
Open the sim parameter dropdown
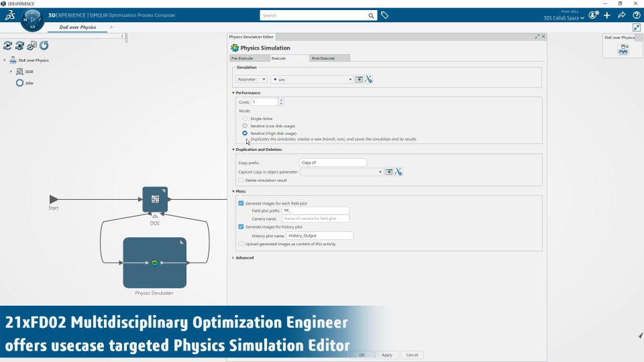[x=312, y=79]
